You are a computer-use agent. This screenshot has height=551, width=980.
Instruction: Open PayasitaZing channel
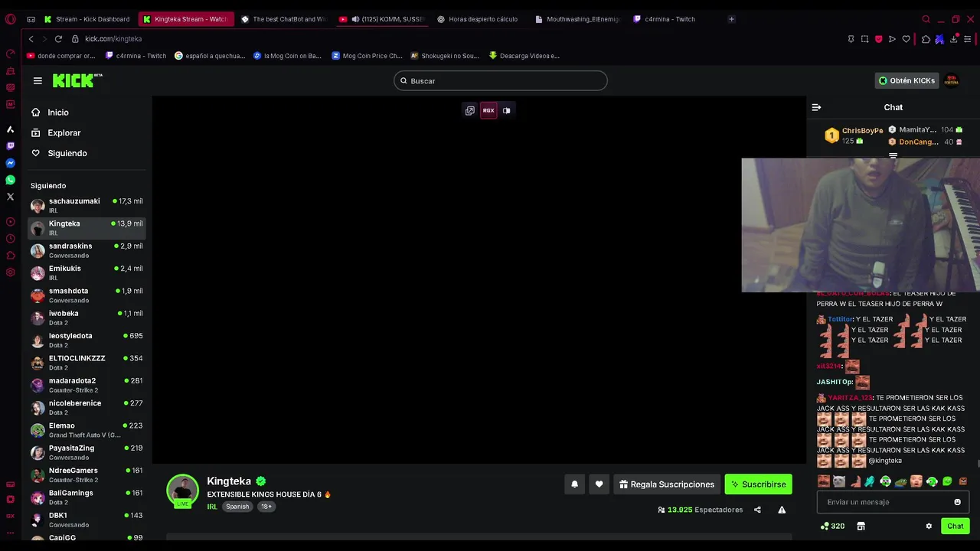[87, 452]
